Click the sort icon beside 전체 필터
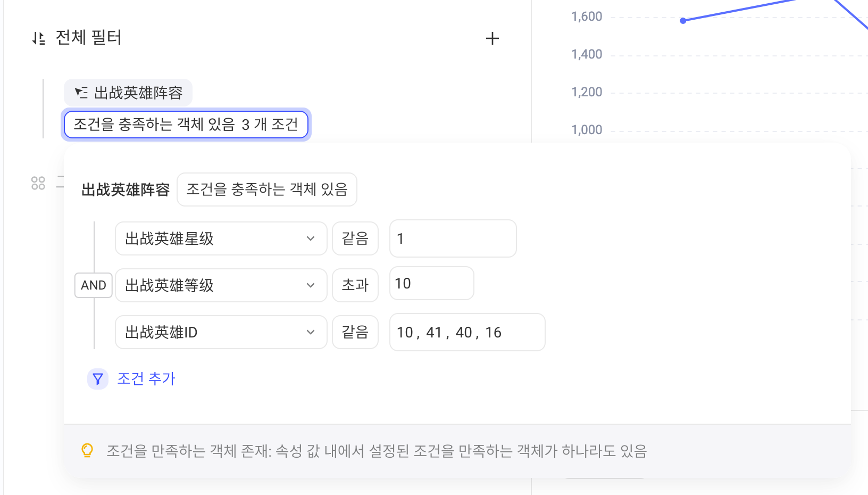The height and width of the screenshot is (495, 868). click(38, 38)
